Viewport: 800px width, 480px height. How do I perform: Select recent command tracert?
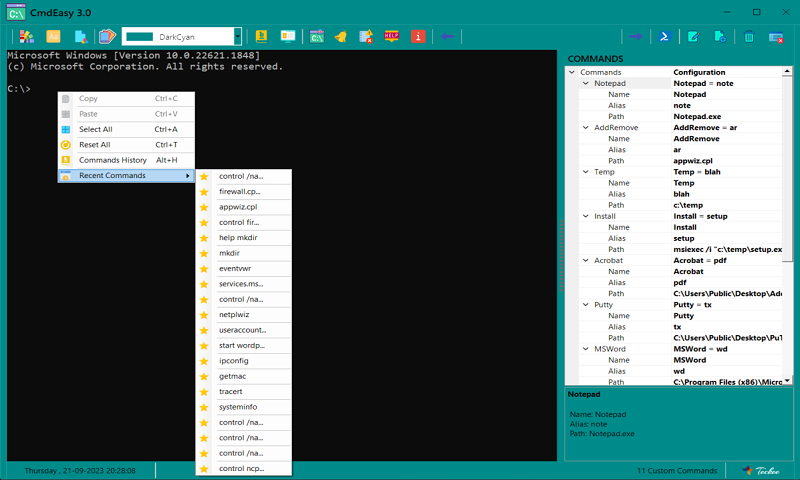[x=244, y=391]
